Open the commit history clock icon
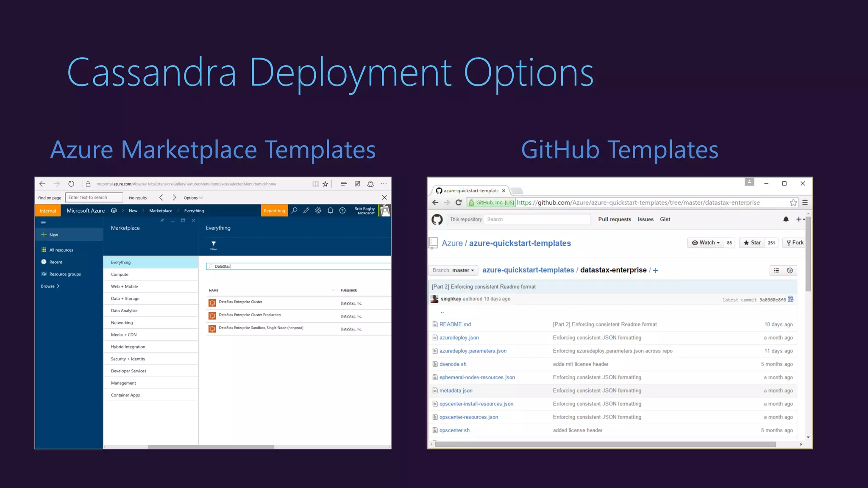 (x=790, y=271)
